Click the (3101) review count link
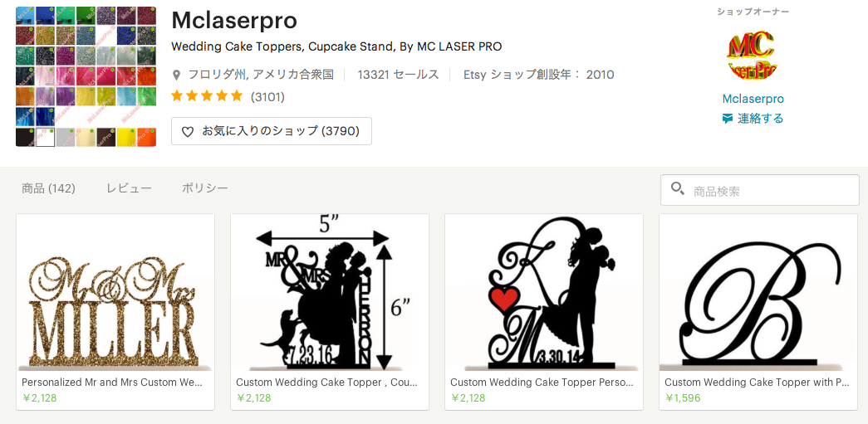Screen dimensions: 868x424 point(267,97)
